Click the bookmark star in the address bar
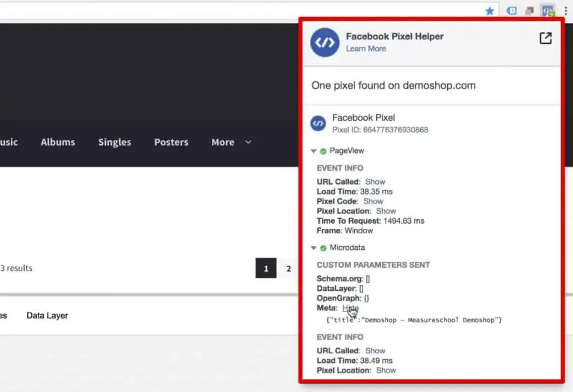The width and height of the screenshot is (573, 392). [x=490, y=10]
